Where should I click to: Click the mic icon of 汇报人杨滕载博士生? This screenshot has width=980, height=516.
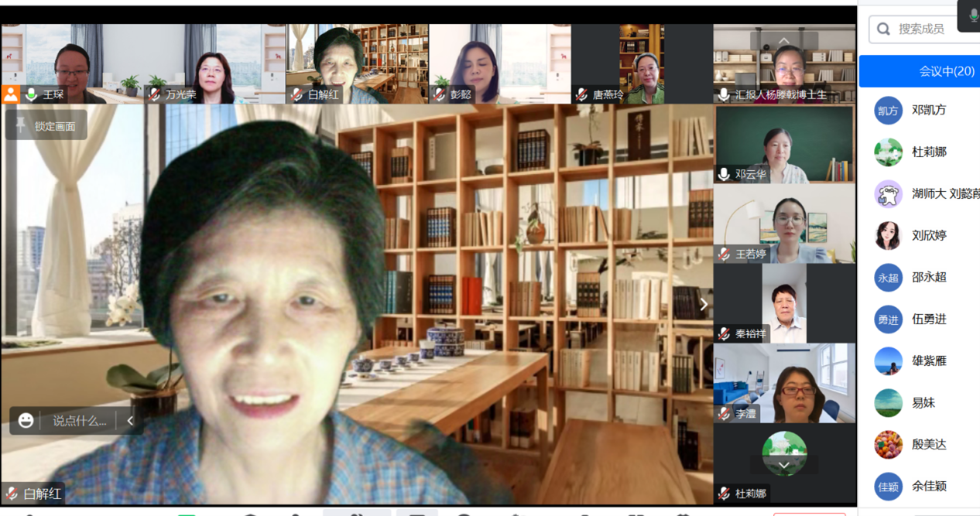point(724,94)
